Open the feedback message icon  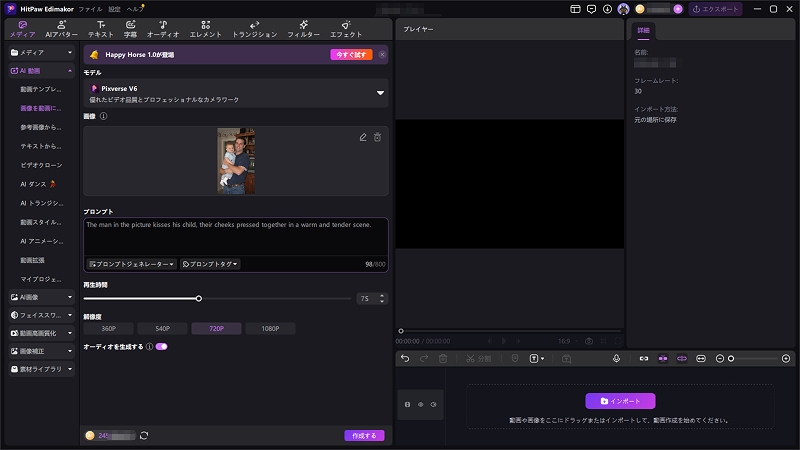tap(591, 9)
